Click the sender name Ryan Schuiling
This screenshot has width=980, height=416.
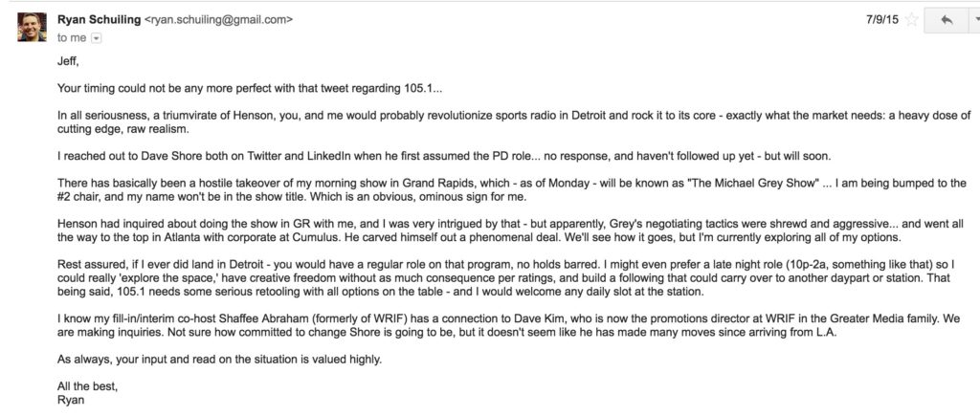tap(99, 20)
